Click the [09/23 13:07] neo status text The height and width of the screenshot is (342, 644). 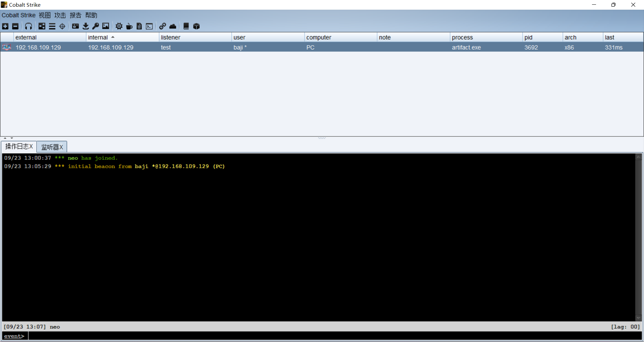32,327
